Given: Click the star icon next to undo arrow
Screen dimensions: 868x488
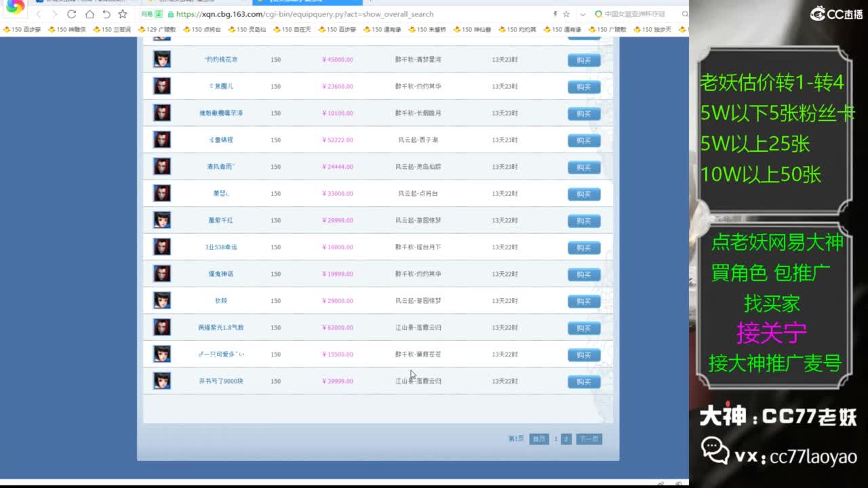Looking at the screenshot, I should (x=123, y=14).
